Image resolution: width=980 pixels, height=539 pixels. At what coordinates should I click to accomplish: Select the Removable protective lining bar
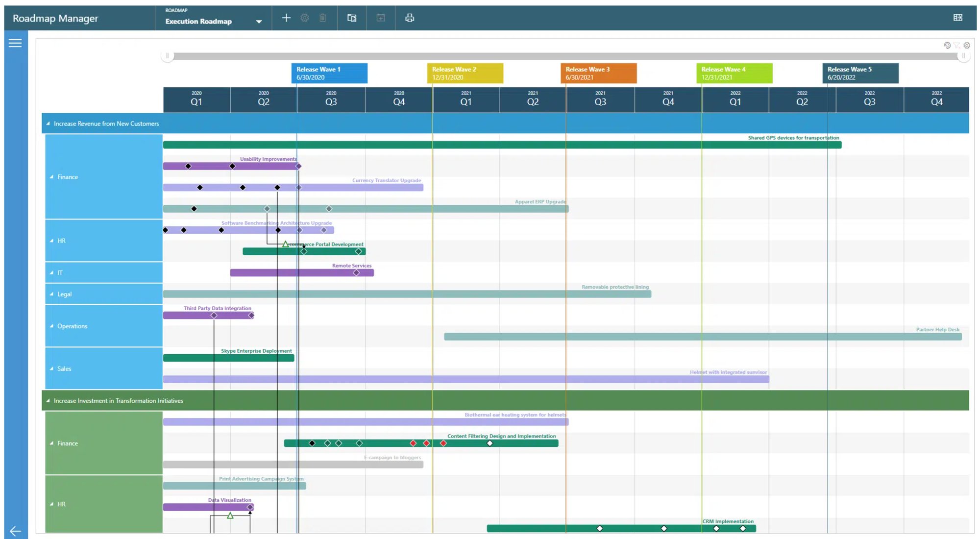tap(407, 294)
